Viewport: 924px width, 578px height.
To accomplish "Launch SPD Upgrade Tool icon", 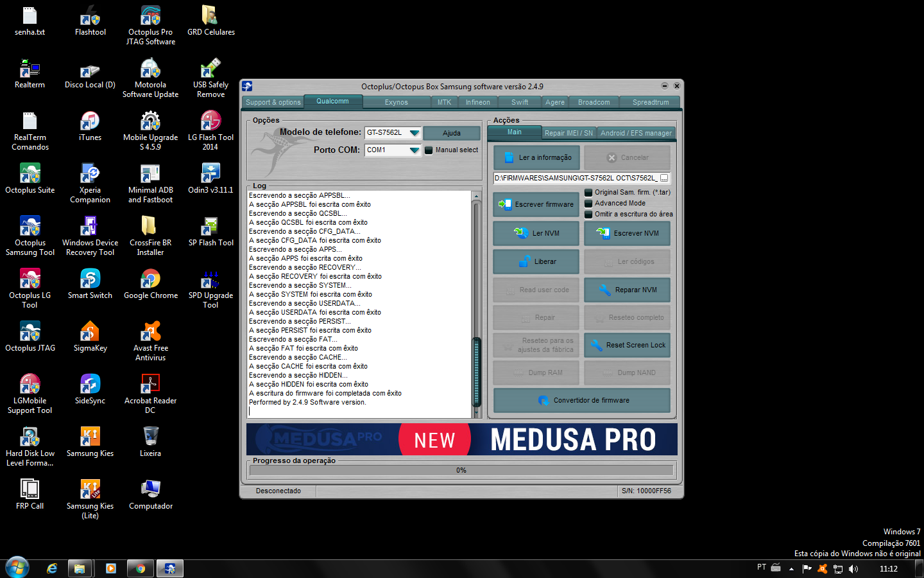I will coord(210,288).
